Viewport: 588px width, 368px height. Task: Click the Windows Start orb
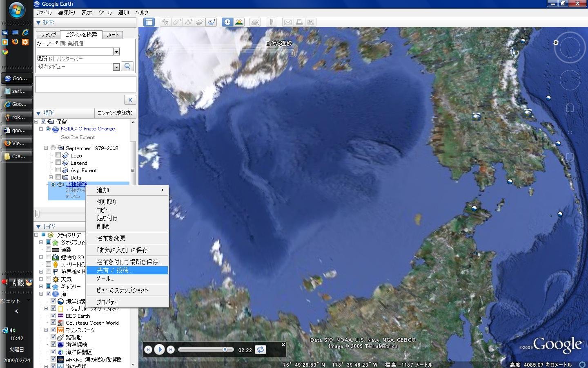(16, 10)
